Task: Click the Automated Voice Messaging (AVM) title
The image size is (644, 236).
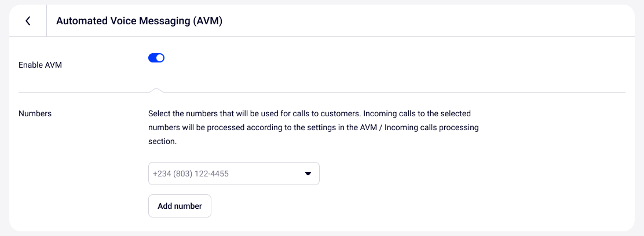Action: tap(139, 21)
